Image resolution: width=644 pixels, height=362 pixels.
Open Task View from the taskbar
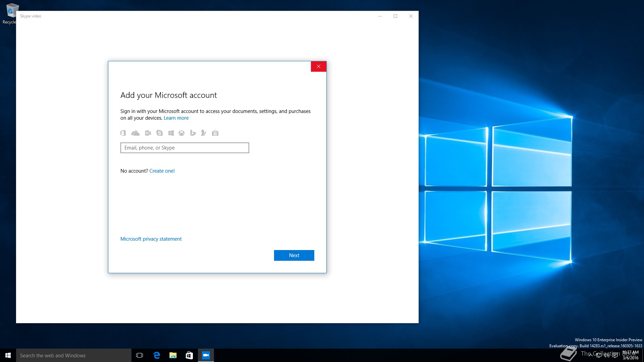pyautogui.click(x=140, y=355)
